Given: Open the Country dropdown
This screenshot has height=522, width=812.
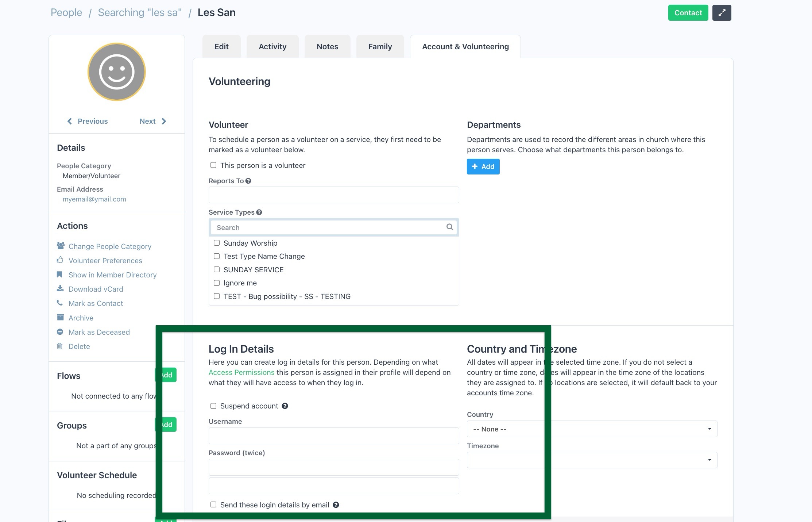Looking at the screenshot, I should [592, 429].
